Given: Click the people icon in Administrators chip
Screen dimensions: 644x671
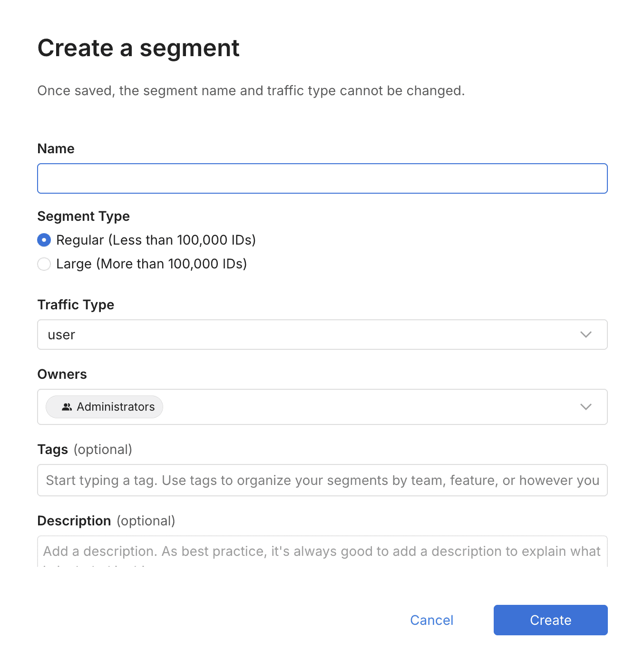Looking at the screenshot, I should click(67, 407).
